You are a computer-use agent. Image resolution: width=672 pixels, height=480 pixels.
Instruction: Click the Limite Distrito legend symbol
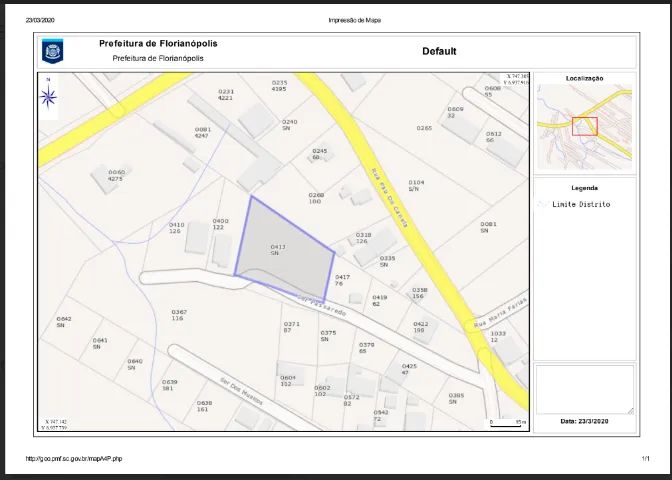[x=541, y=204]
